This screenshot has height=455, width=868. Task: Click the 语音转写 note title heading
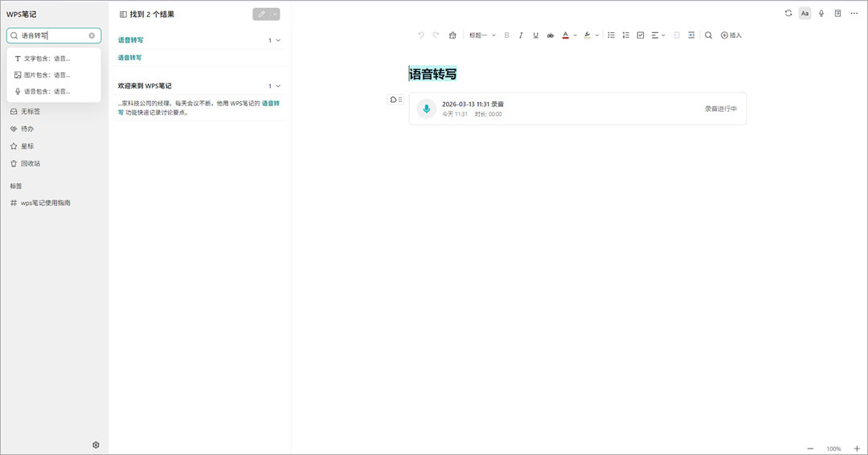point(433,74)
